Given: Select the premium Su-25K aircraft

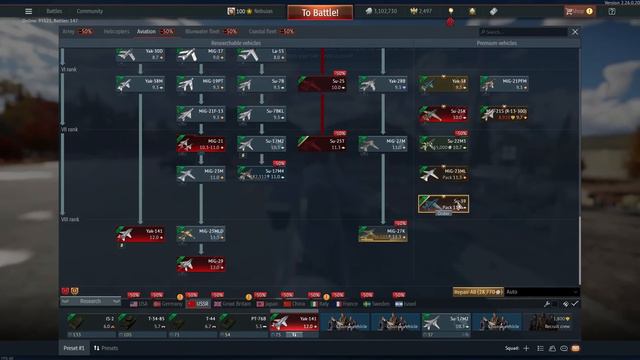Looking at the screenshot, I should pyautogui.click(x=443, y=114).
